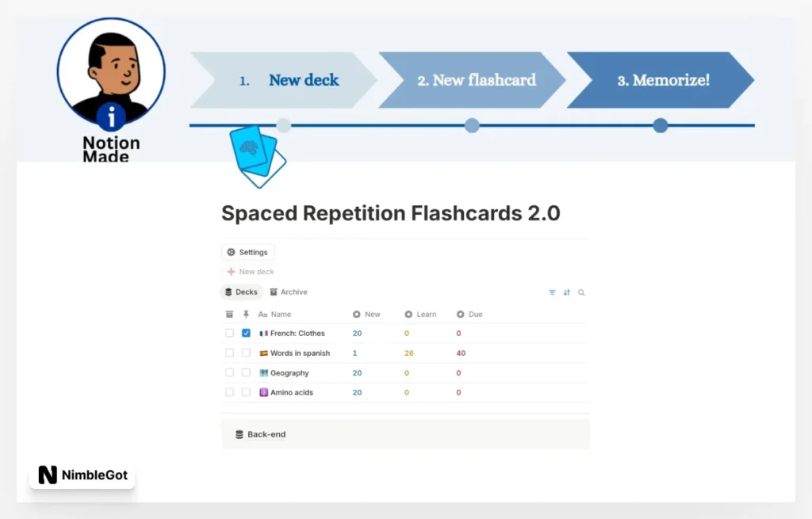Click the archive column header icon
Image resolution: width=812 pixels, height=519 pixels.
(229, 315)
